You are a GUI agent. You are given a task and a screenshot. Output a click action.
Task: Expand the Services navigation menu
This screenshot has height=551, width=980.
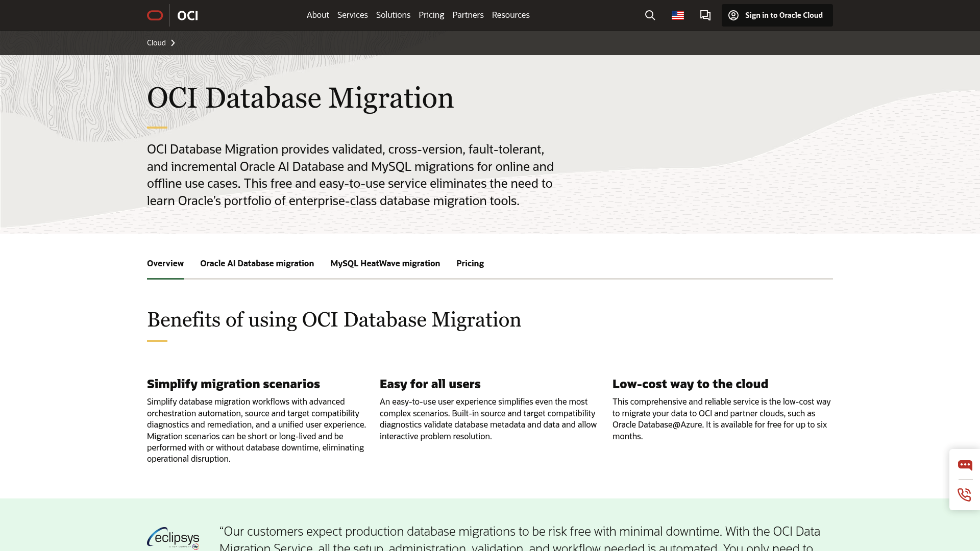[x=352, y=15]
